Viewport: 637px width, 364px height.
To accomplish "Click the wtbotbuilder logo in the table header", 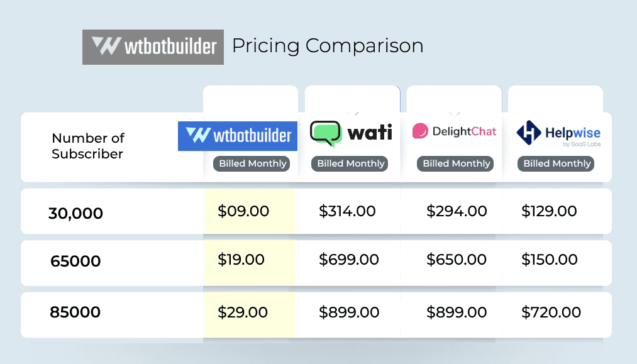I will coord(237,136).
